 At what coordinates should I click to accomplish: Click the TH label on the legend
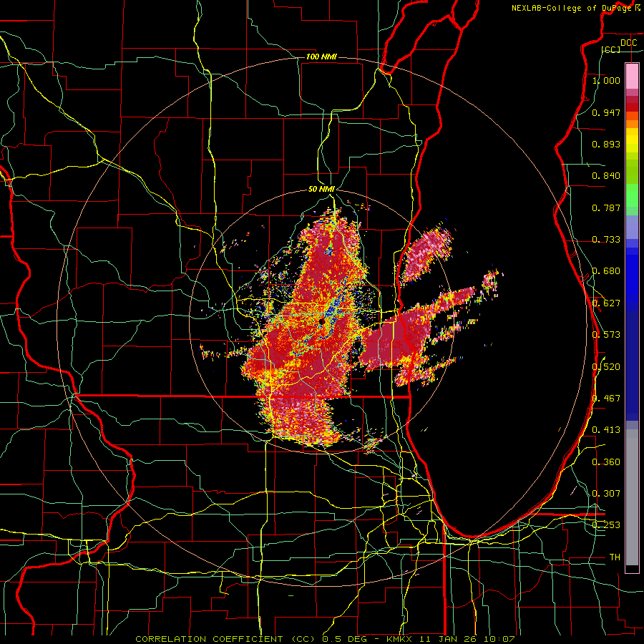(615, 557)
